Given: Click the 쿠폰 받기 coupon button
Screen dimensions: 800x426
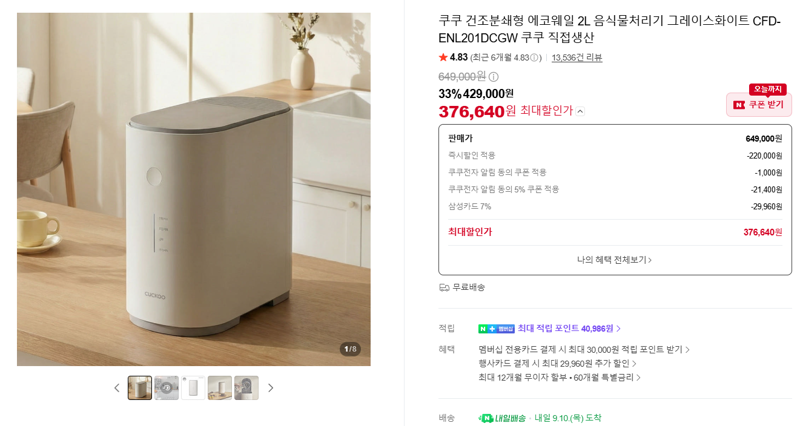Looking at the screenshot, I should click(759, 105).
